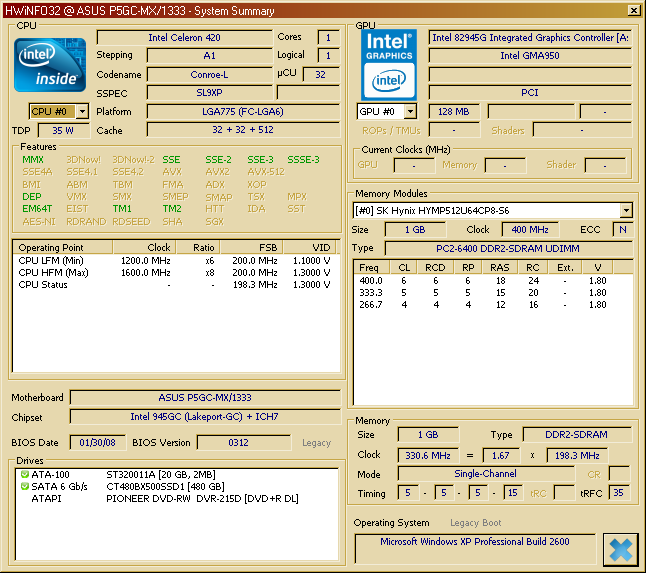Click the 0312 BIOS version field
This screenshot has height=573, width=646.
click(243, 442)
